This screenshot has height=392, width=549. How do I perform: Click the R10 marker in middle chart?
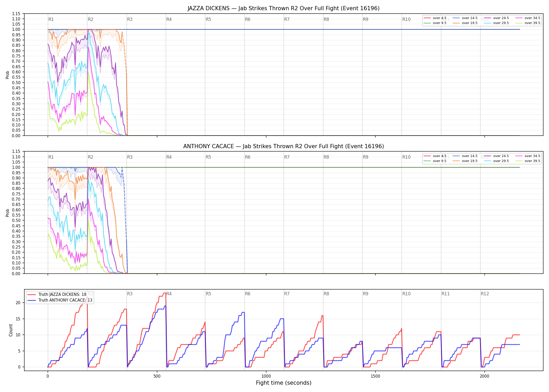tap(406, 157)
